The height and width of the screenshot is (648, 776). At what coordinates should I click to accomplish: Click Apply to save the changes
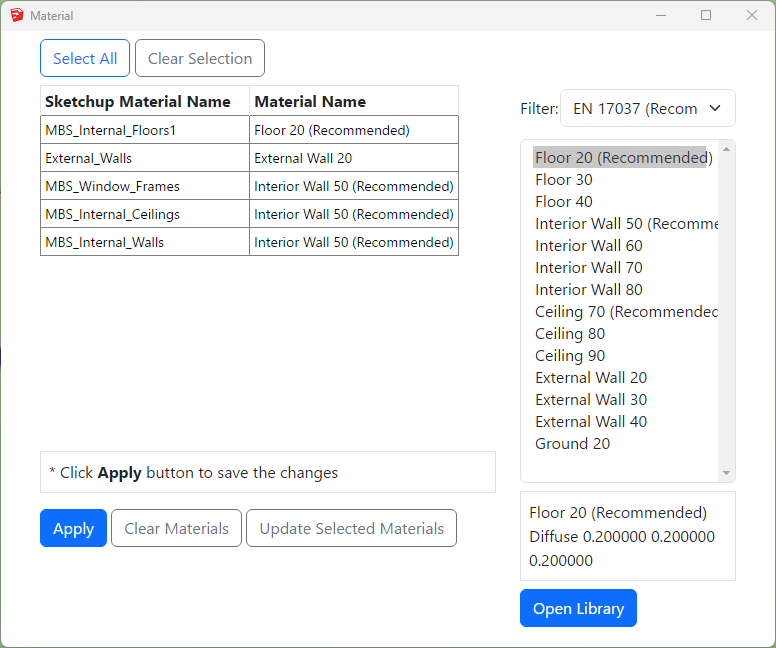(x=73, y=529)
